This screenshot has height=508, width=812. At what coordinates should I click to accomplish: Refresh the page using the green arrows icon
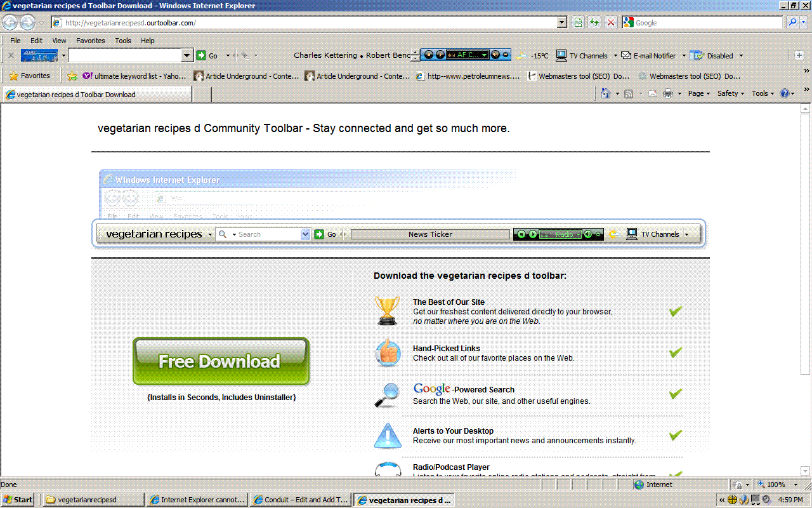click(594, 23)
